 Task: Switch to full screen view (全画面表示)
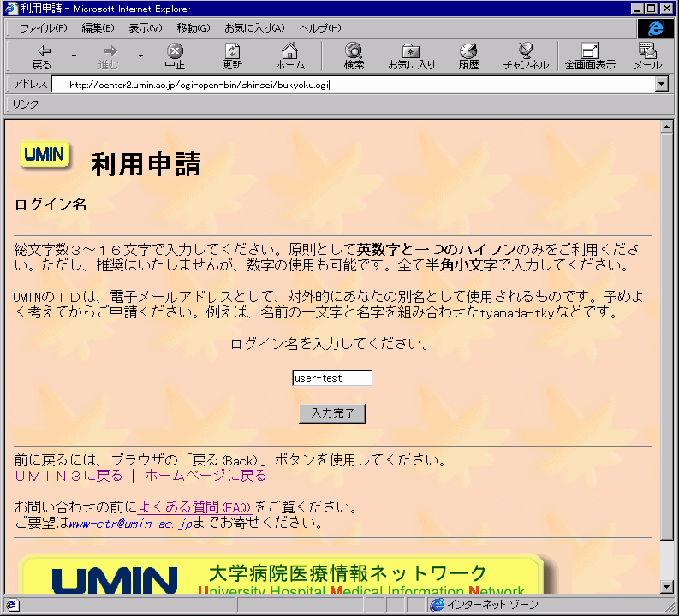[589, 56]
